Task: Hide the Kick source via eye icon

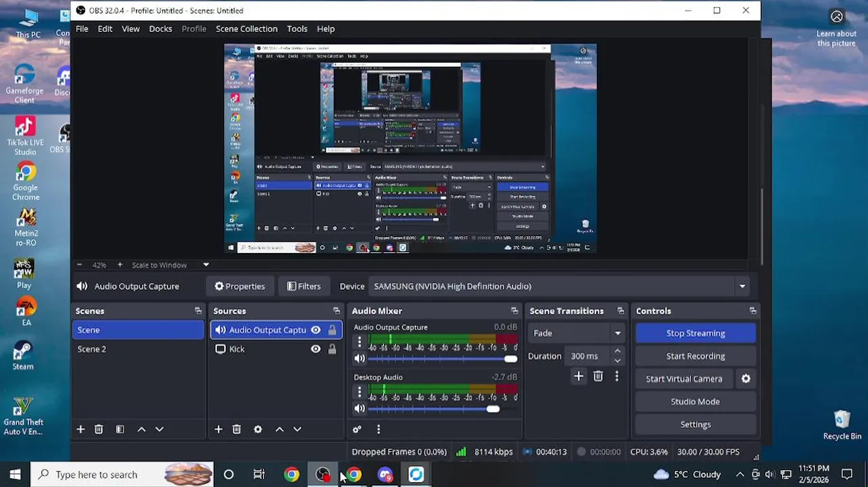Action: point(316,349)
